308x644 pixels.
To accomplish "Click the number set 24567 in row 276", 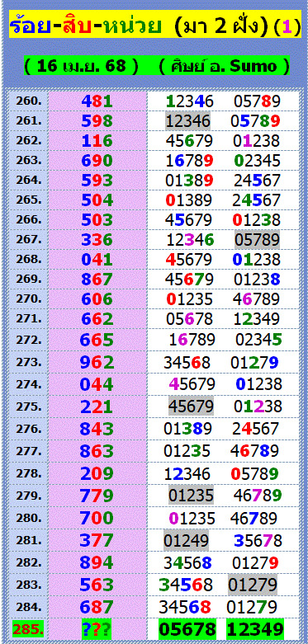I will (x=255, y=429).
